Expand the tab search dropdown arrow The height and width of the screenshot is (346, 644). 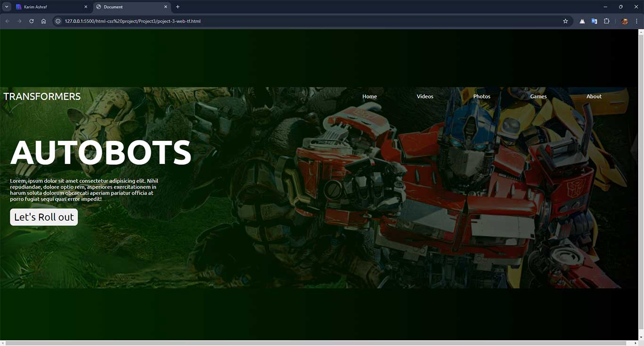pyautogui.click(x=7, y=7)
